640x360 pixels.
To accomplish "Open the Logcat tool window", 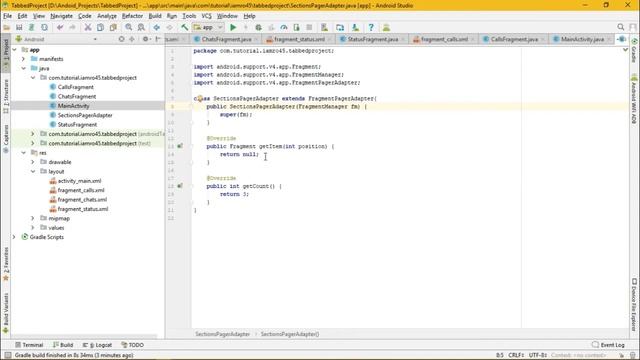I will (x=97, y=345).
